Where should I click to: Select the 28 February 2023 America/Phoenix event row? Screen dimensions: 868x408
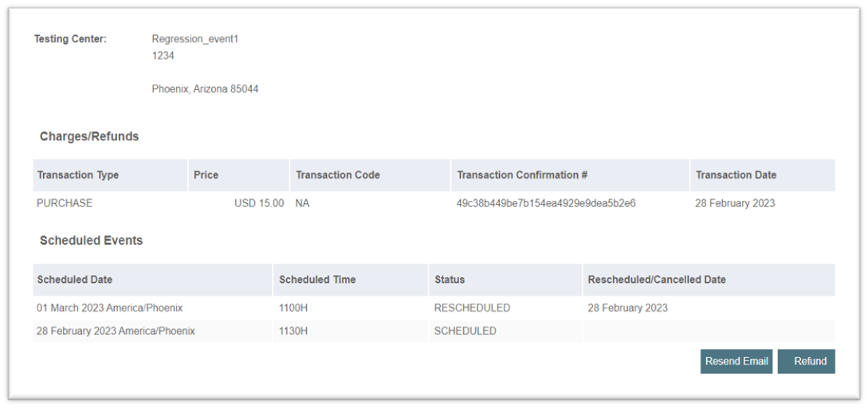[x=116, y=331]
